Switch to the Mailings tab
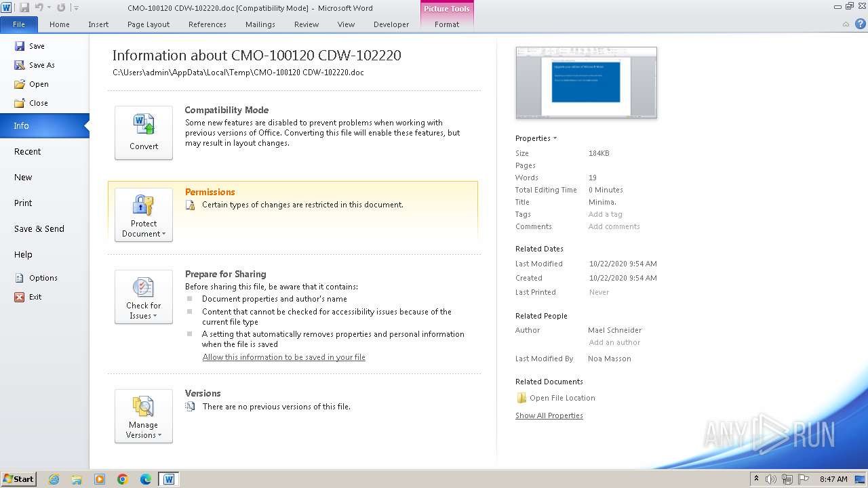The width and height of the screenshot is (868, 488). (260, 24)
